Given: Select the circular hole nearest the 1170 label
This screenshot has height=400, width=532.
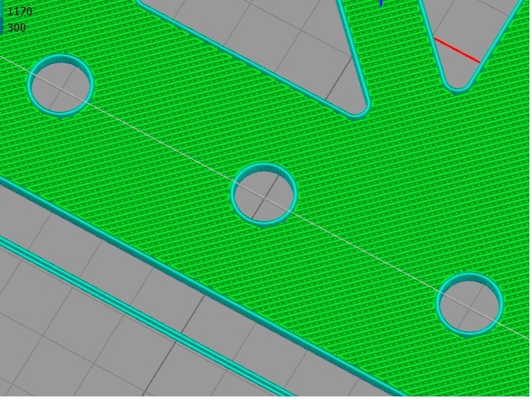Looking at the screenshot, I should pos(61,86).
